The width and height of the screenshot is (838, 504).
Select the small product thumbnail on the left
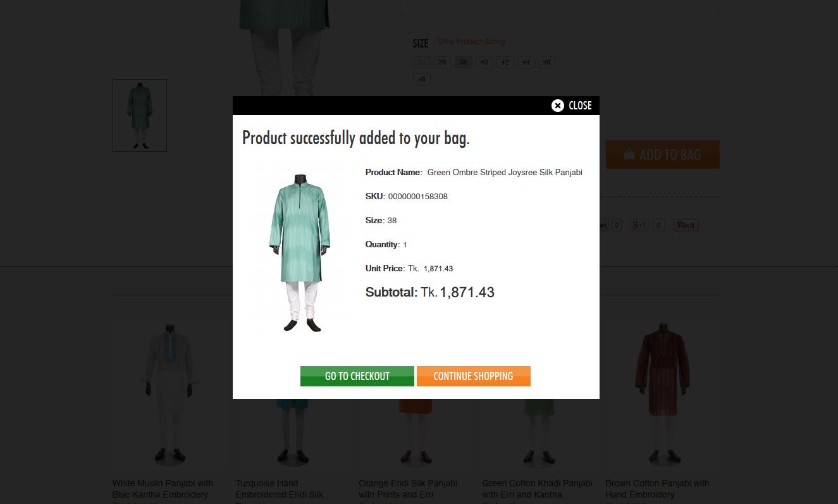click(x=140, y=115)
